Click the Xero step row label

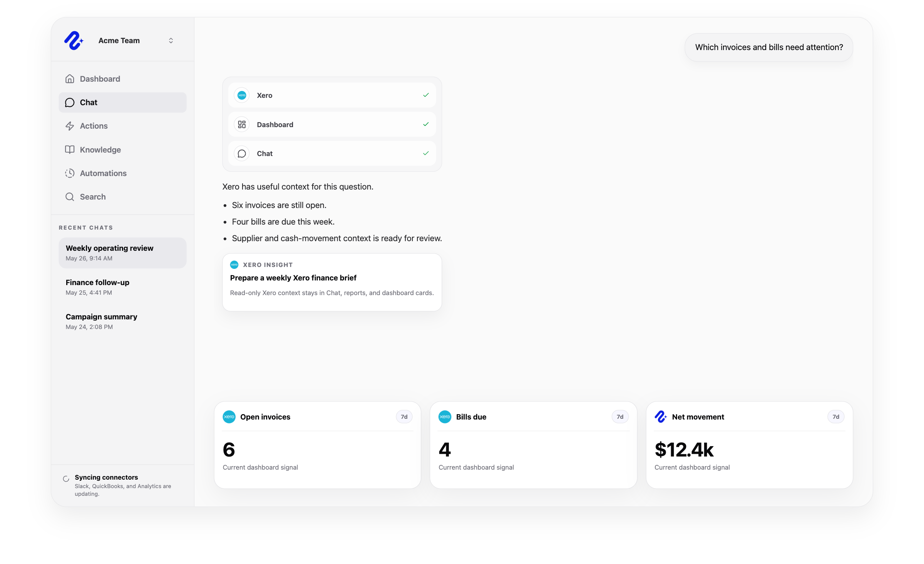pos(264,95)
